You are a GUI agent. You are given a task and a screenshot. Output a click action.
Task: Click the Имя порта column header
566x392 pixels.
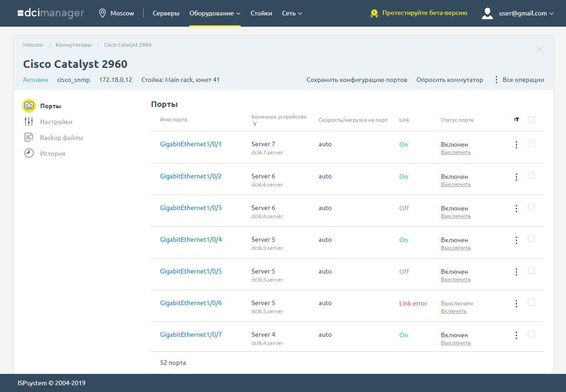click(x=174, y=120)
